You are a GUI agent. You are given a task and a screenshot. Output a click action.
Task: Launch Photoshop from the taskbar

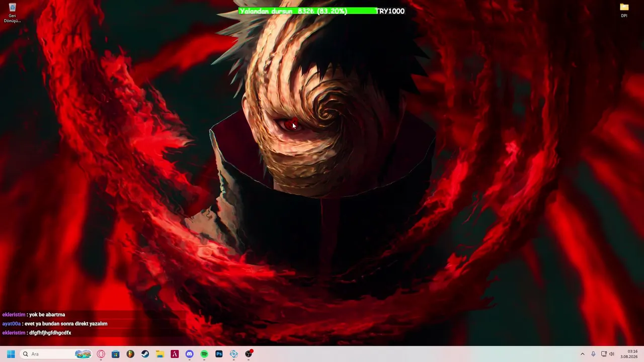(219, 354)
